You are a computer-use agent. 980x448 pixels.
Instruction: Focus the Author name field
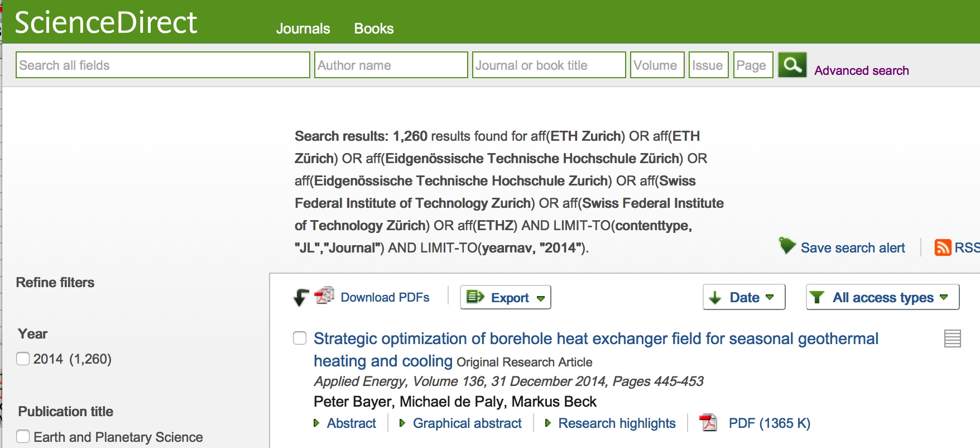(x=391, y=65)
